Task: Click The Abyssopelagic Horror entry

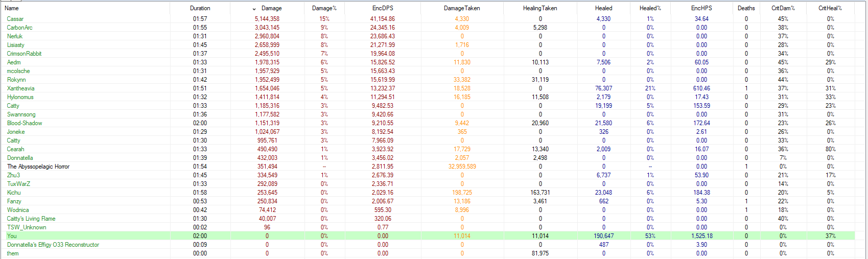Action: 38,167
